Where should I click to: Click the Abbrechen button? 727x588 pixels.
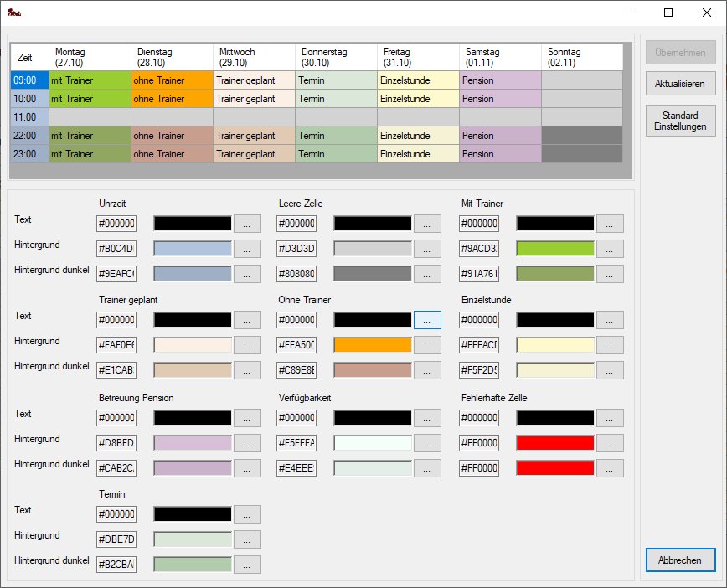point(681,560)
